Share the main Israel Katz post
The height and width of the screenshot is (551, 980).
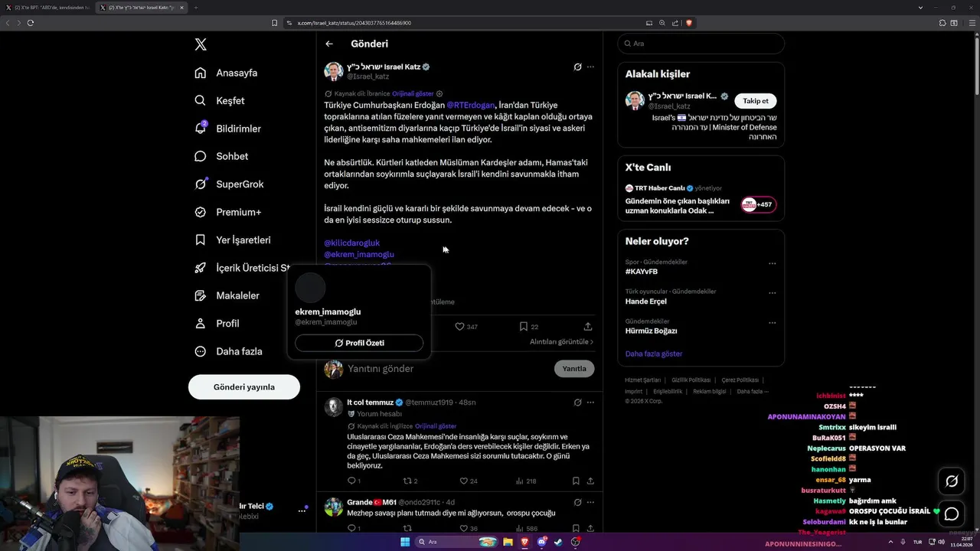[588, 327]
